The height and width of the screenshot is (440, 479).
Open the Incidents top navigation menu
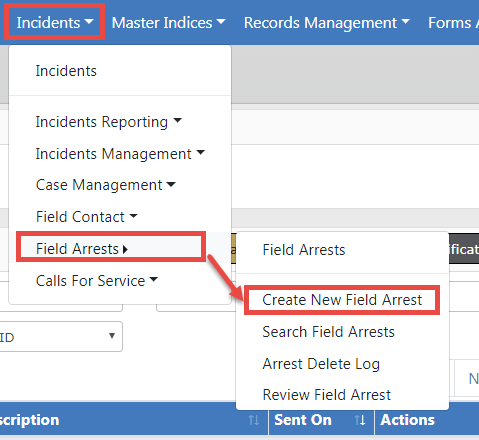coord(55,23)
